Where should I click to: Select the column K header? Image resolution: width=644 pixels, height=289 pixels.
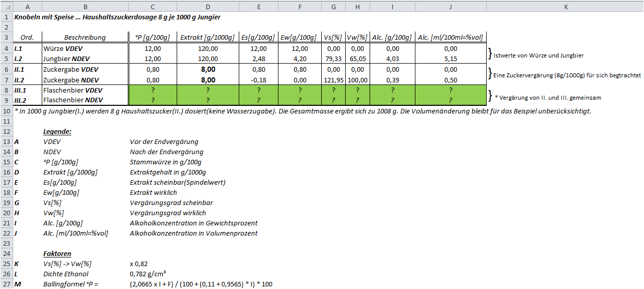point(565,7)
